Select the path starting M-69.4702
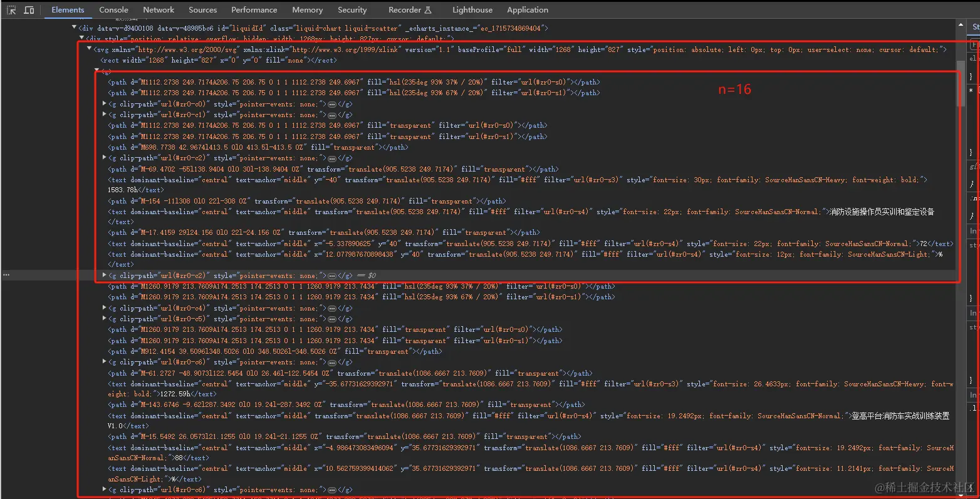The height and width of the screenshot is (499, 980). coord(333,169)
